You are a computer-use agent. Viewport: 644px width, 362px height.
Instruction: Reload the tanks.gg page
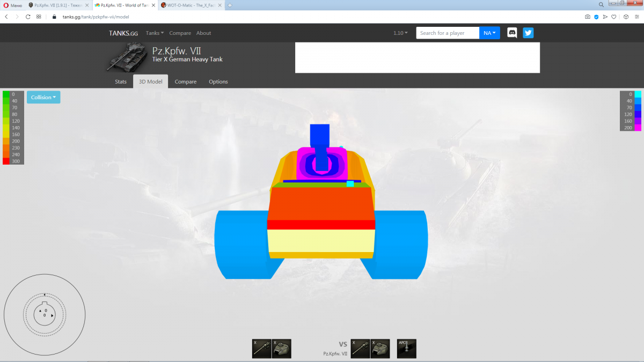[27, 17]
